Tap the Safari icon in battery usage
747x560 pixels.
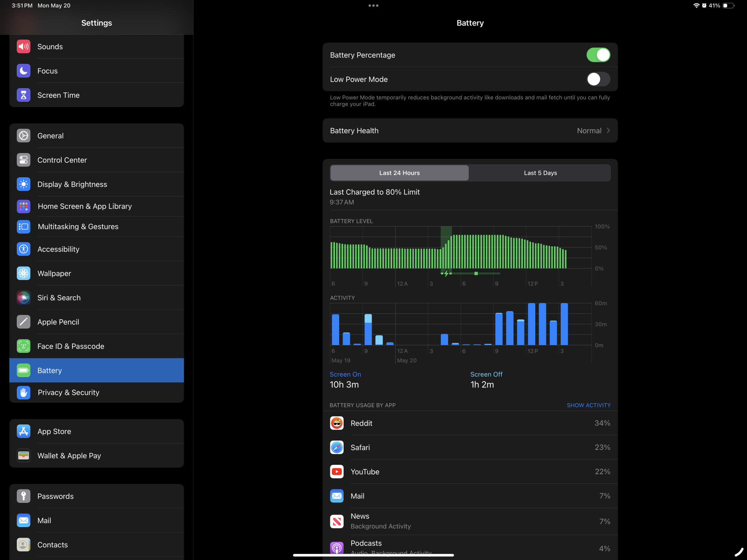(x=337, y=447)
